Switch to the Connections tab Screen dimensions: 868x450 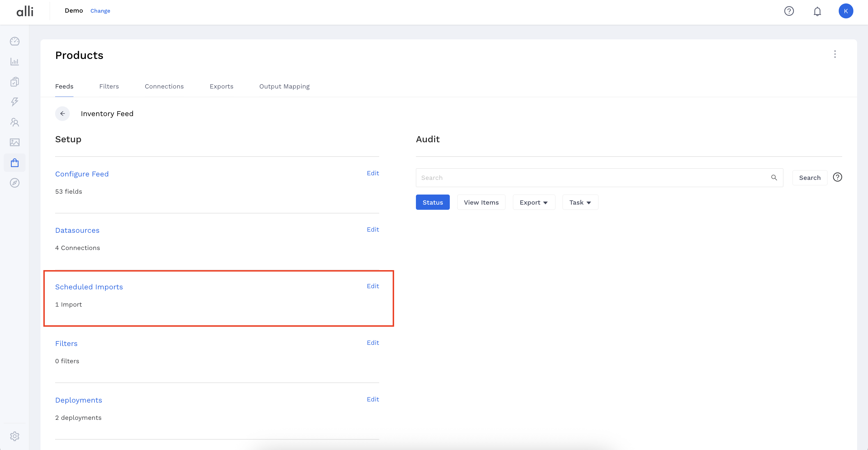164,86
